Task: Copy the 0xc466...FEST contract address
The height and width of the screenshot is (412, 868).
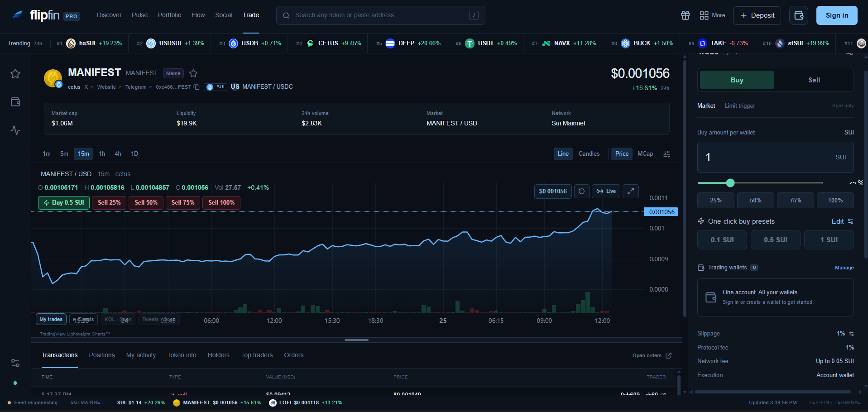Action: [x=197, y=87]
